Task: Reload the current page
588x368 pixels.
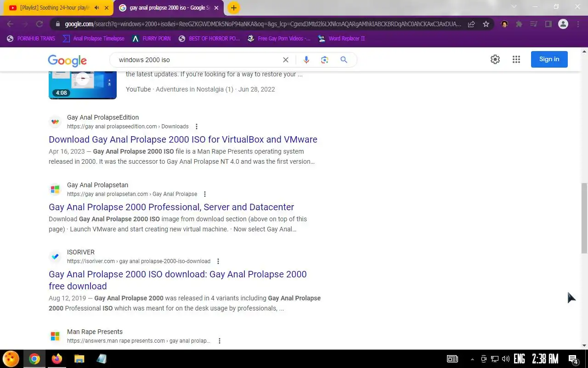Action: pos(40,24)
